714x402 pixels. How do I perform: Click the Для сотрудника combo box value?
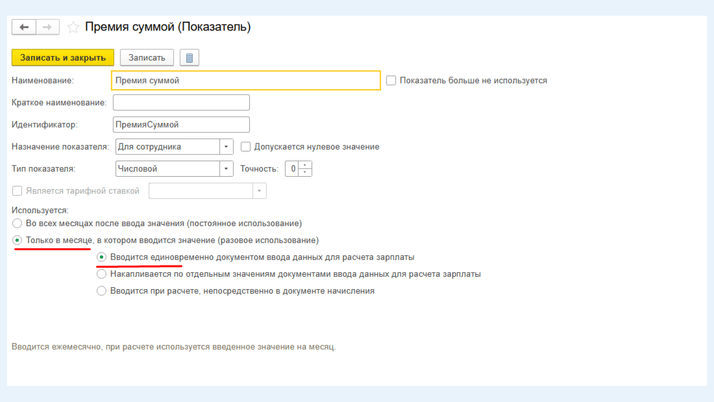(x=168, y=147)
